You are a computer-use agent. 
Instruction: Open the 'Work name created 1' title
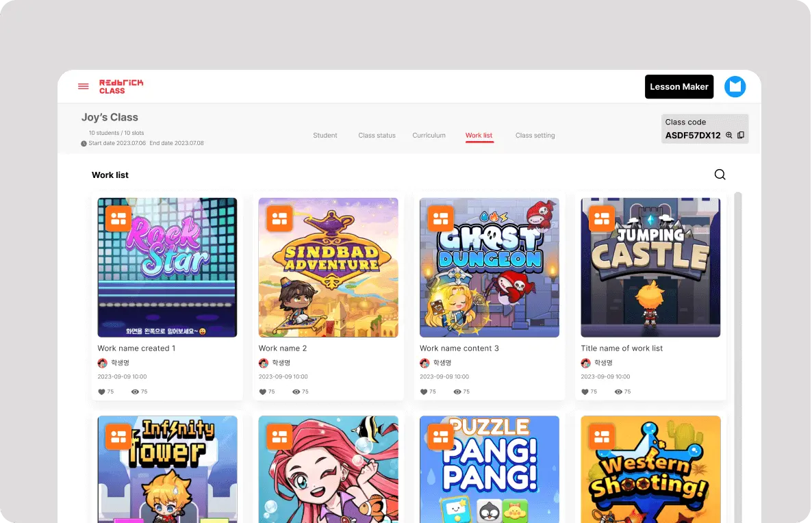(x=136, y=348)
